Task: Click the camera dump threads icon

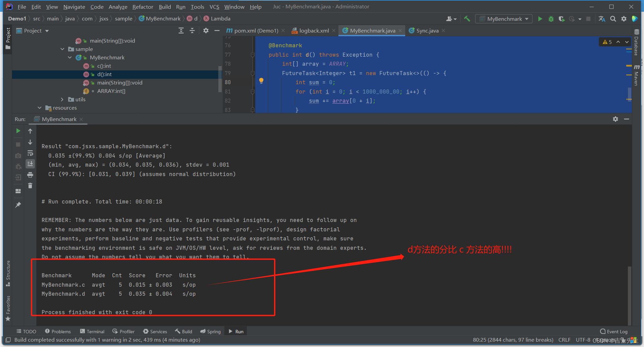Action: pyautogui.click(x=18, y=156)
